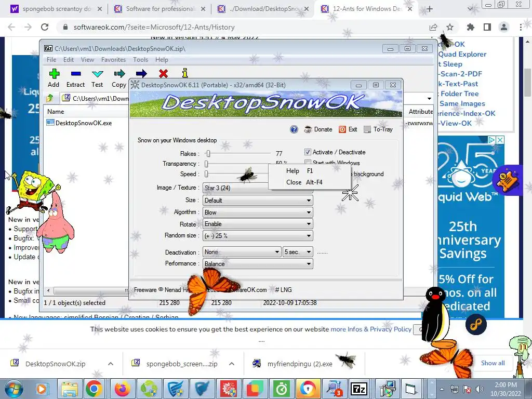Click more Infos & Privacy Policy link
The height and width of the screenshot is (399, 532).
pyautogui.click(x=371, y=329)
